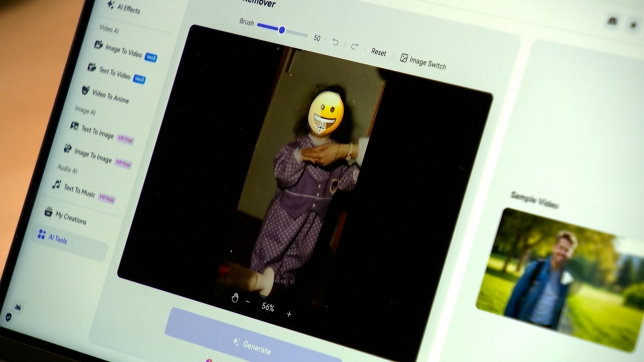Viewport: 644px width, 362px height.
Task: Select the hand pan tool
Action: pyautogui.click(x=235, y=298)
